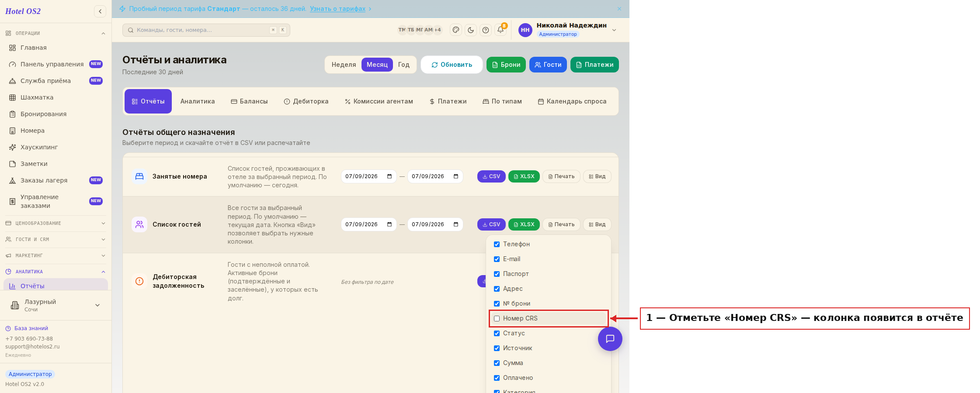Open the chat bubble widget
The width and height of the screenshot is (980, 393).
pos(610,339)
